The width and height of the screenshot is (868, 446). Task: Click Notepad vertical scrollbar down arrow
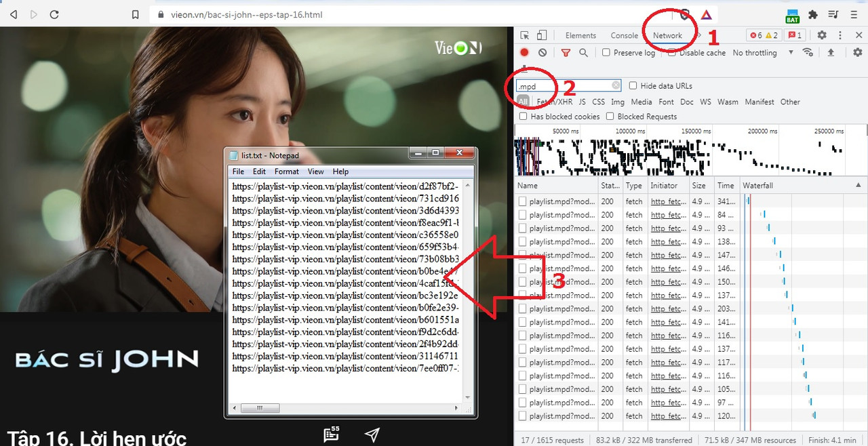pyautogui.click(x=467, y=397)
